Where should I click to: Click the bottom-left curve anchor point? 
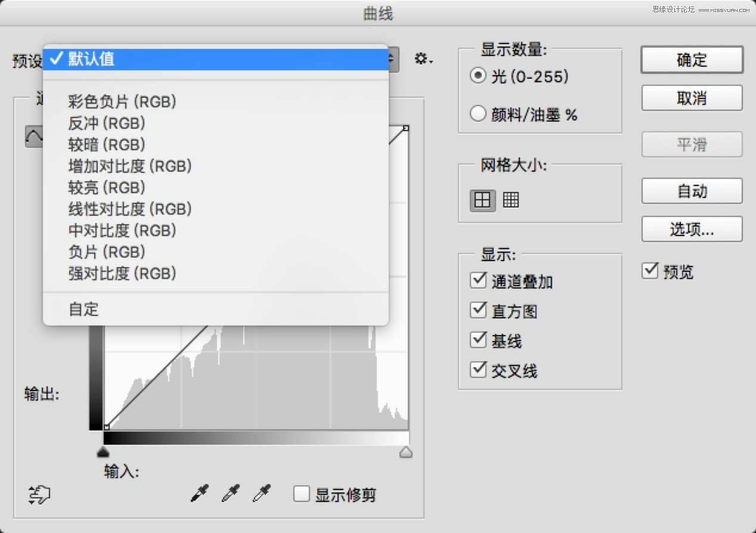tap(106, 427)
